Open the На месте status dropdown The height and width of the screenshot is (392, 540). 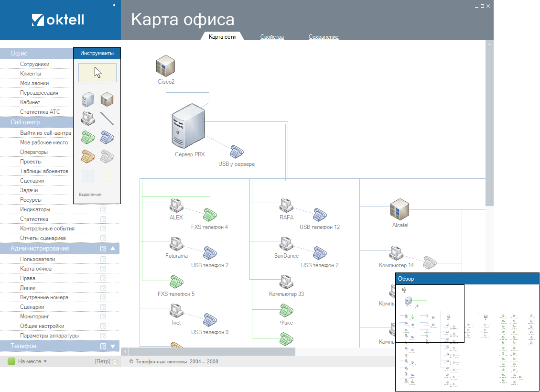[x=45, y=361]
